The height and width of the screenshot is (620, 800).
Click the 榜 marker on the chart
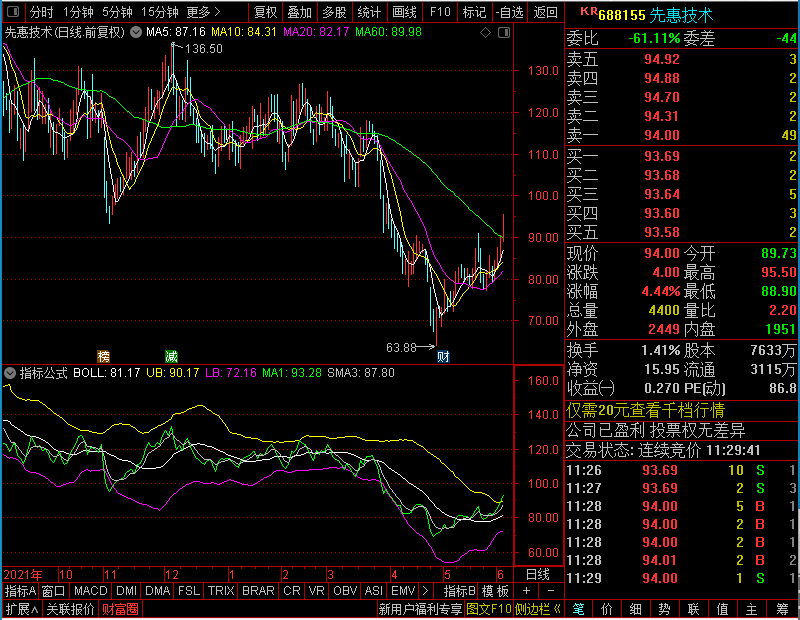tap(103, 356)
